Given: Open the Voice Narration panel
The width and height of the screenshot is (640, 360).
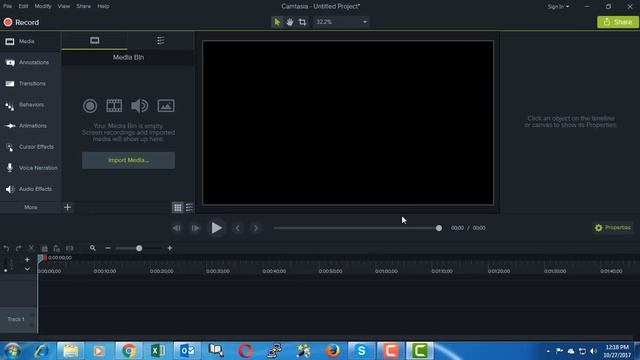Looking at the screenshot, I should coord(31,168).
